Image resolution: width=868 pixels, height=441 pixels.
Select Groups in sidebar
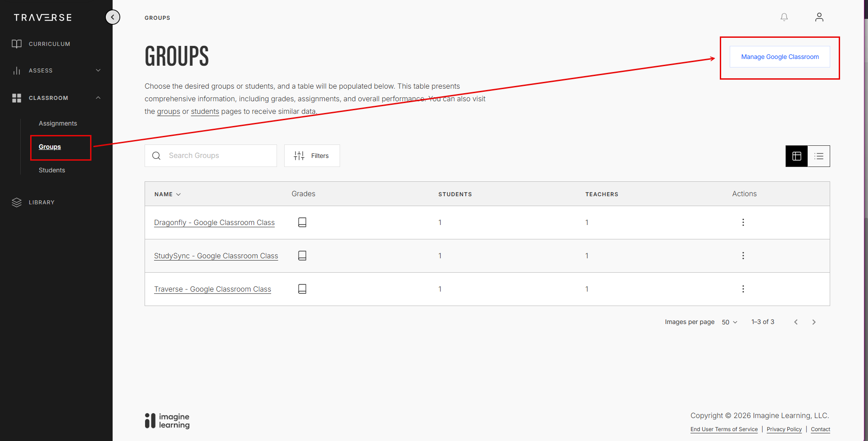click(50, 147)
